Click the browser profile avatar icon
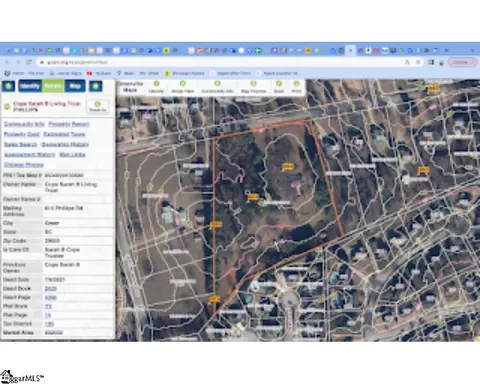The height and width of the screenshot is (384, 480). 442,62
